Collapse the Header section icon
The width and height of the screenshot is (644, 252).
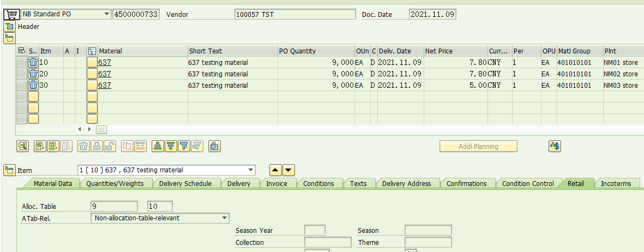tap(9, 27)
